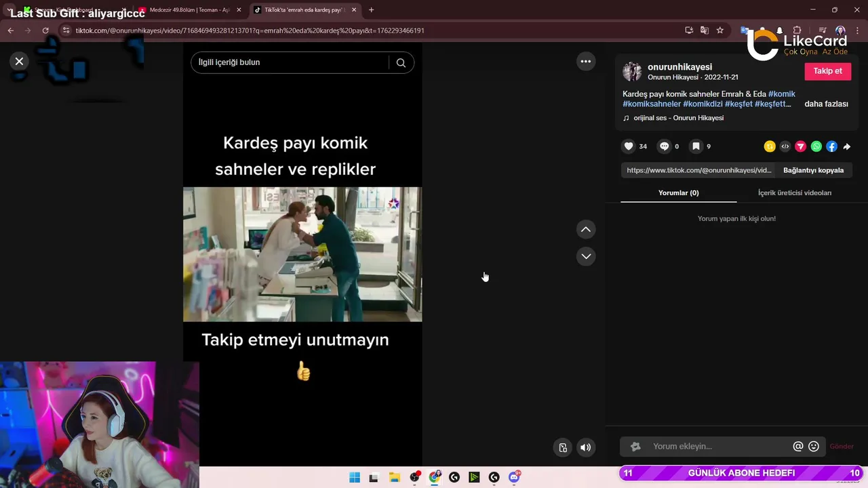The image size is (868, 488).
Task: Open File Explorer from taskbar
Action: pos(395,477)
